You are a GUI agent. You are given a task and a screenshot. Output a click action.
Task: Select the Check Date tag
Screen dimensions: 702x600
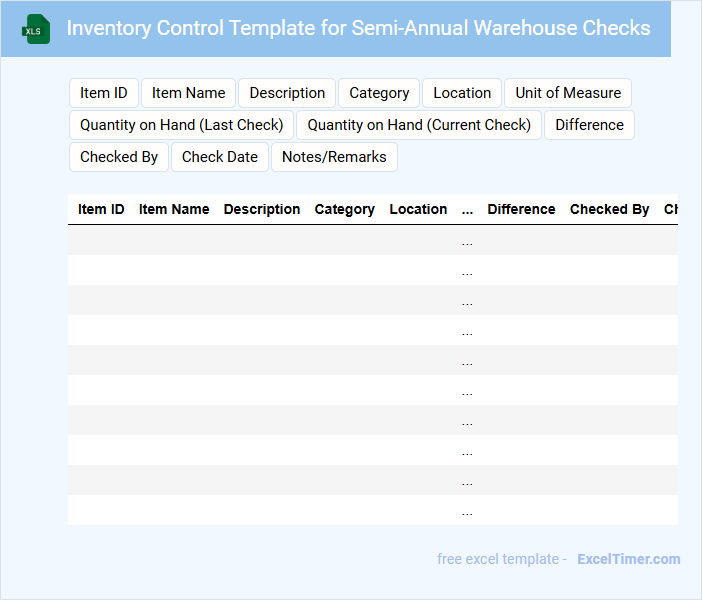(x=220, y=157)
